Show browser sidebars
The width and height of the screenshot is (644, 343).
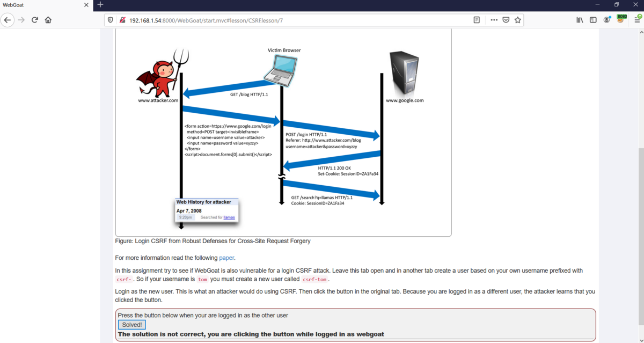click(593, 20)
